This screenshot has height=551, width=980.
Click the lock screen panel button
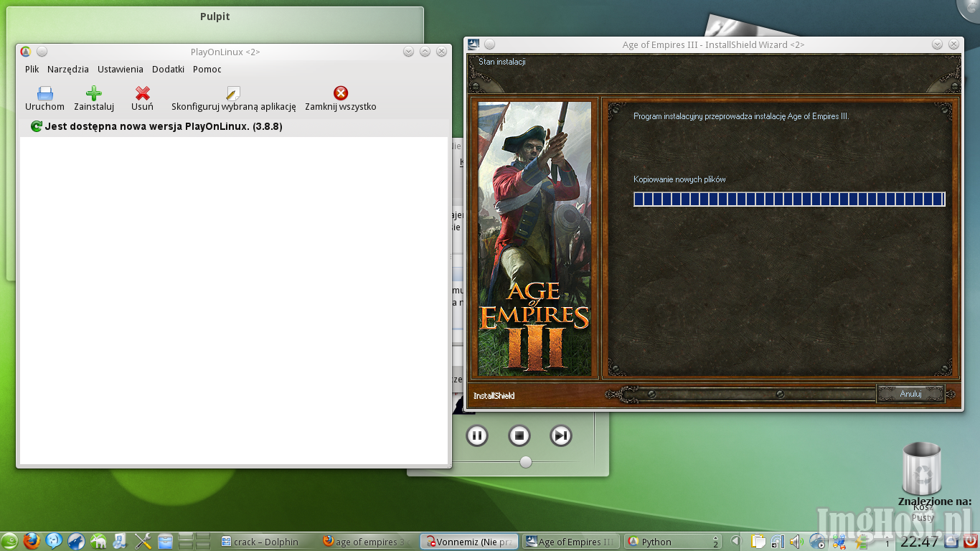(951, 542)
